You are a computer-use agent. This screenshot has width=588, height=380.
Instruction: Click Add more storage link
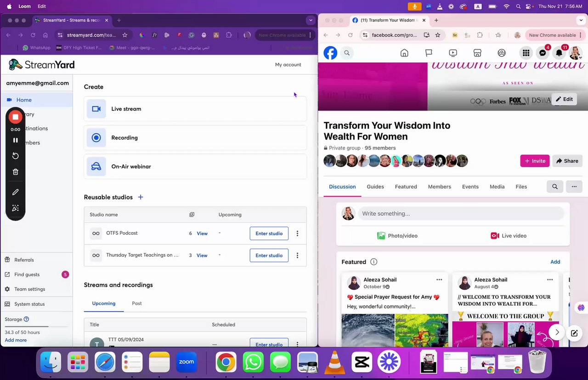16,340
